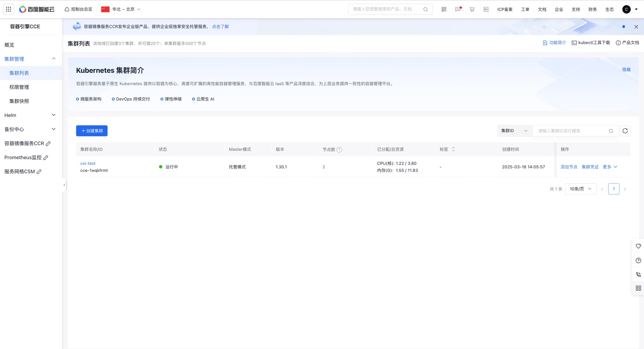
Task: Open 财务 in the top navigation
Action: click(x=593, y=9)
